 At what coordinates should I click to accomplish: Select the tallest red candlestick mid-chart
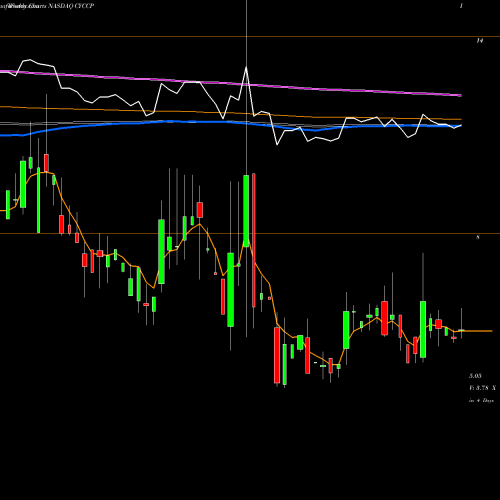point(254,240)
